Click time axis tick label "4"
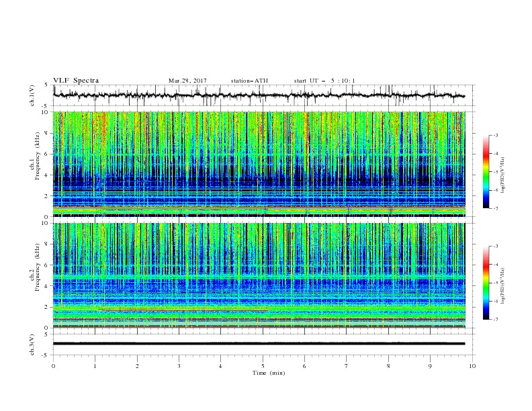 pos(220,366)
